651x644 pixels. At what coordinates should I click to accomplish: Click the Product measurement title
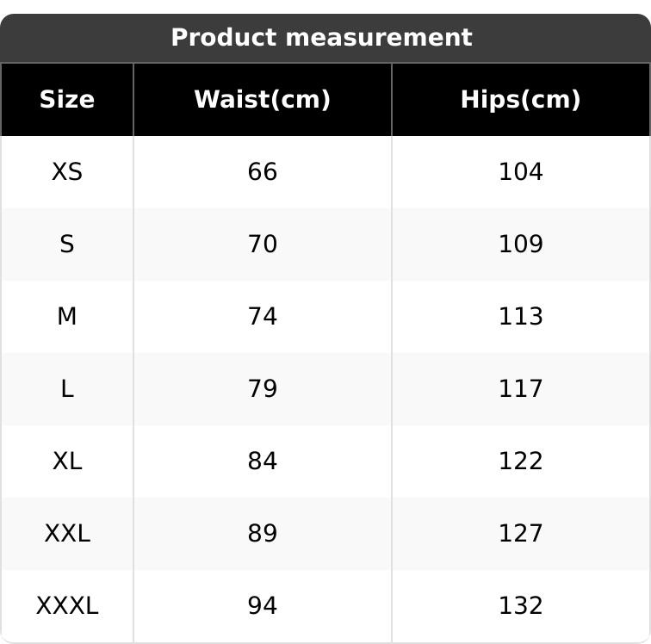(x=321, y=38)
